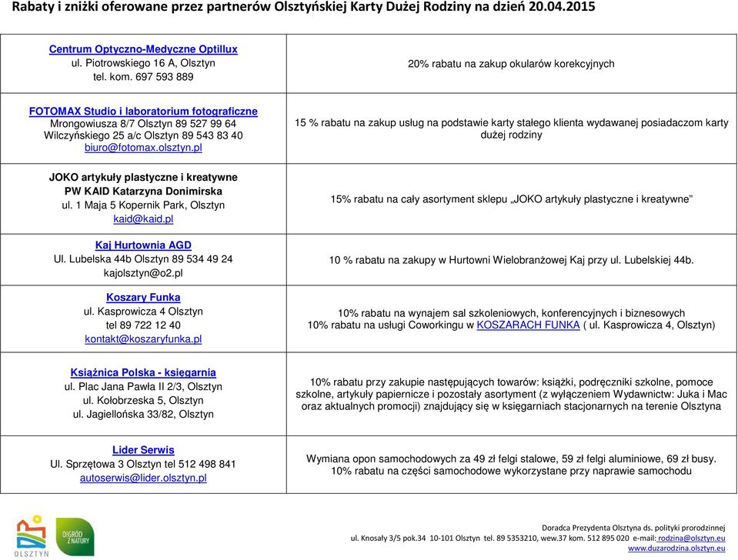This screenshot has height=560, width=738.
Task: Select text 'ul. Jagiellońska 33/82, Olsztyn'
Action: pos(143,415)
